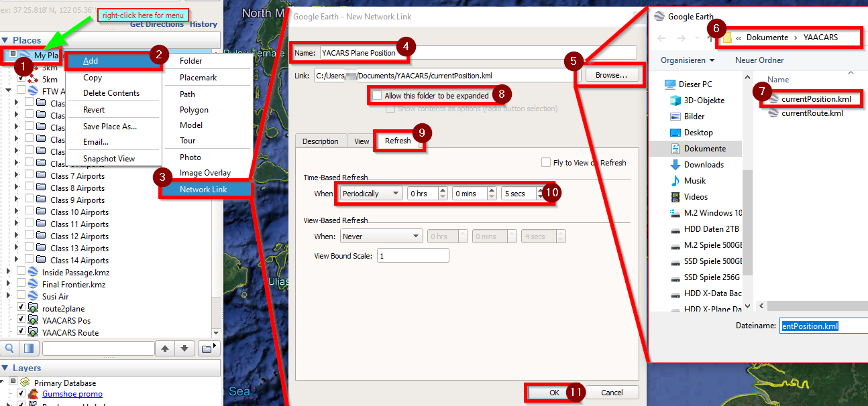Open the Time-Based Refresh 'Periodically' dropdown
Viewport: 868px width, 406px height.
pos(370,194)
